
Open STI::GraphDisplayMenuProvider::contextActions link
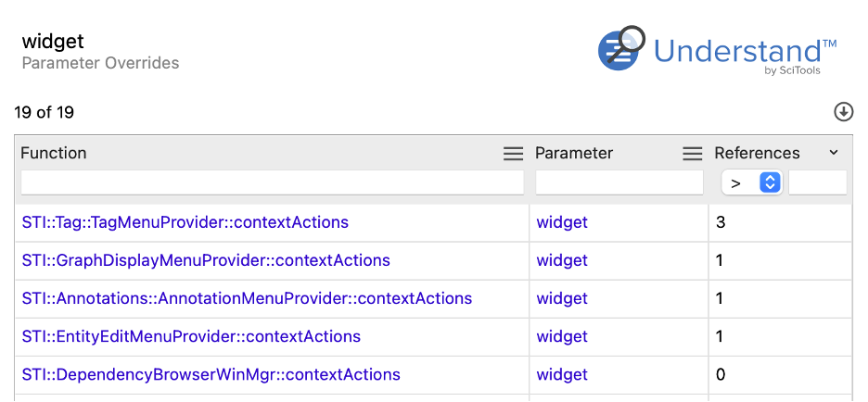coord(206,260)
